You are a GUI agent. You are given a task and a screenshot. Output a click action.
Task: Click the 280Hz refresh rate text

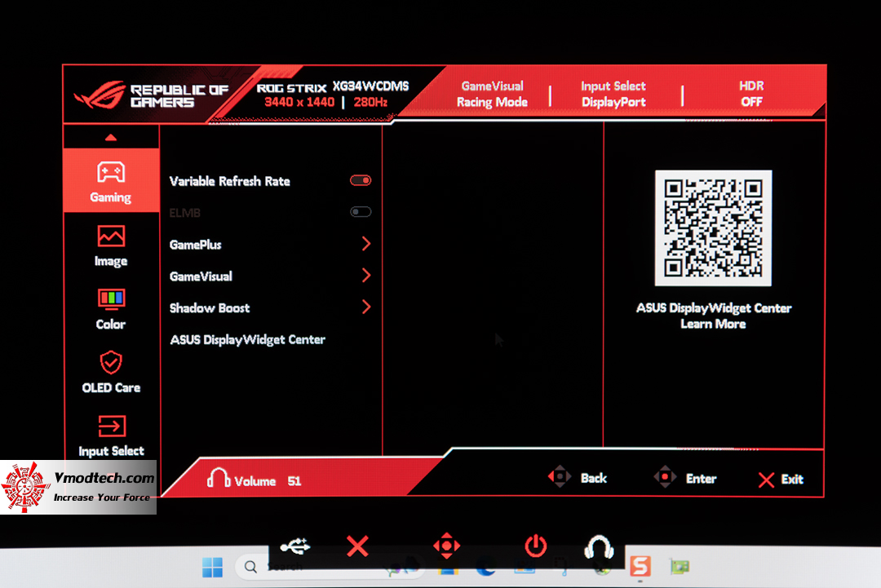click(x=371, y=102)
